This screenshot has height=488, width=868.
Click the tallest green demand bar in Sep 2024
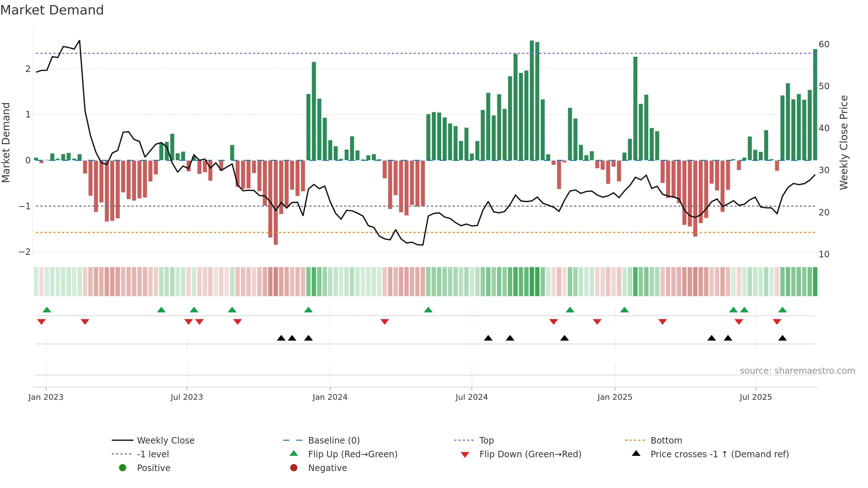[x=532, y=100]
